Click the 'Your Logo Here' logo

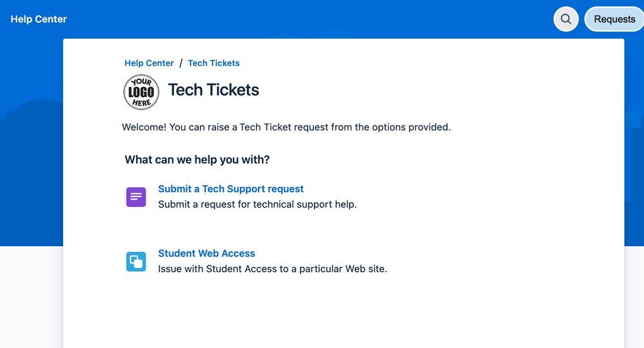(141, 92)
